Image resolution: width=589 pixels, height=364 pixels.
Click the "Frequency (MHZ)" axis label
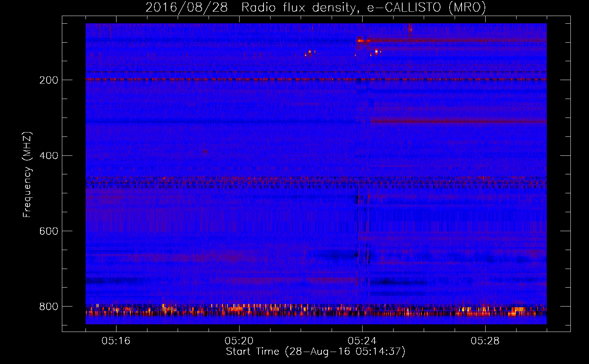coord(27,175)
